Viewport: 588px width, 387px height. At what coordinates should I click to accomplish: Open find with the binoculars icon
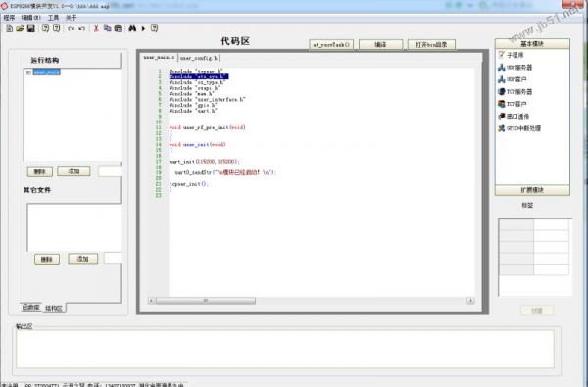tap(132, 28)
